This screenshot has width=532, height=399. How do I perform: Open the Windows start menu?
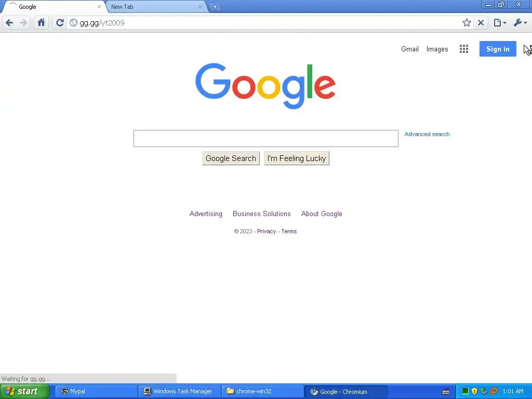[x=25, y=392]
